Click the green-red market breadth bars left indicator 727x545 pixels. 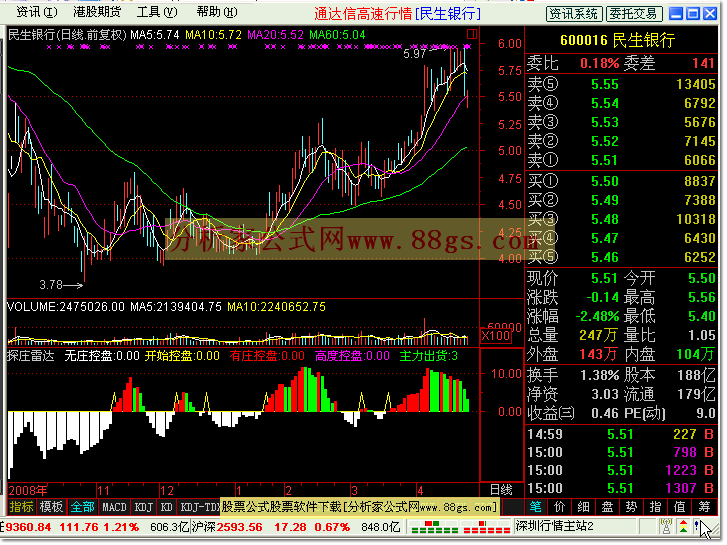[433, 527]
